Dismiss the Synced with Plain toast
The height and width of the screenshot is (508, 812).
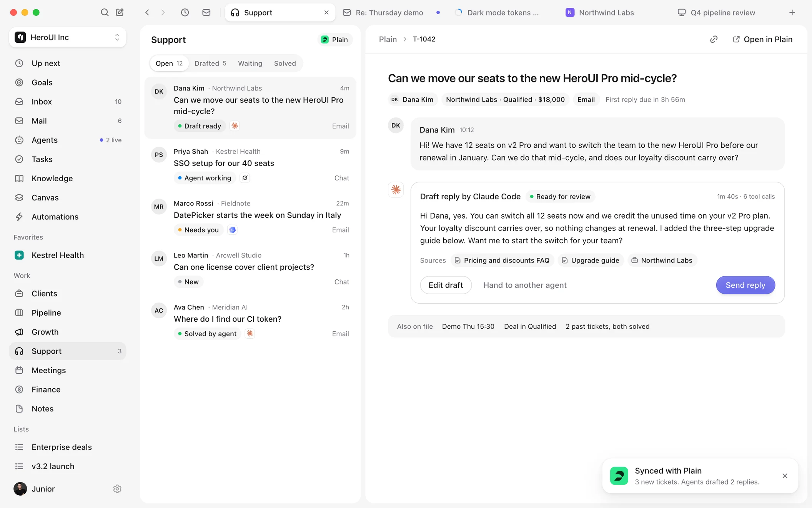click(x=785, y=476)
